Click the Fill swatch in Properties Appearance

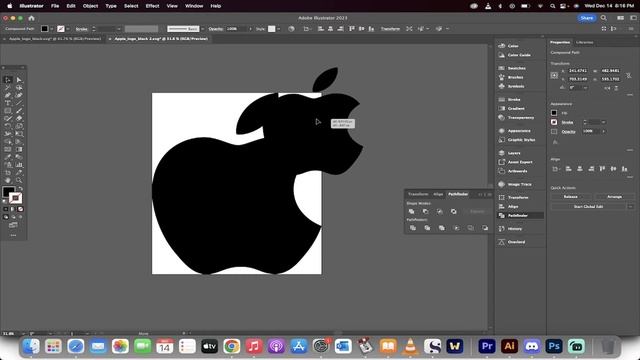[554, 113]
